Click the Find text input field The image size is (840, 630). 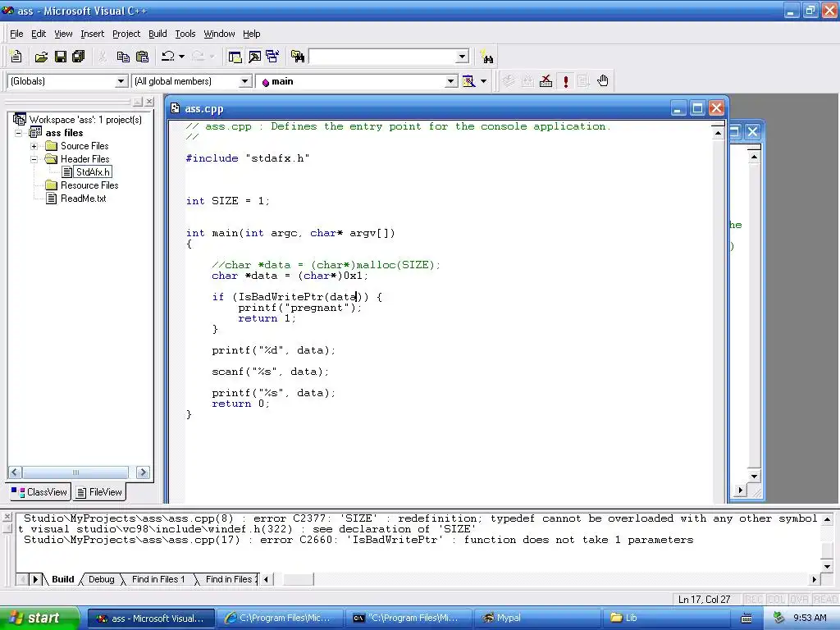click(x=382, y=57)
